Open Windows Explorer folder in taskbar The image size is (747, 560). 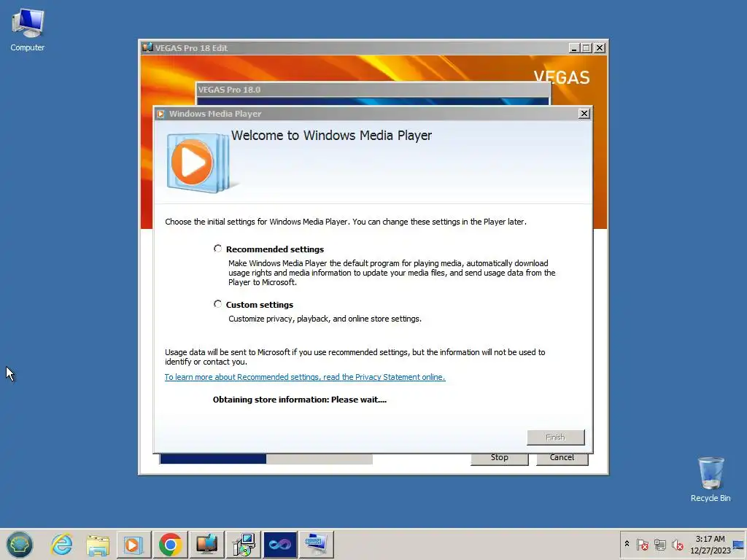point(98,545)
